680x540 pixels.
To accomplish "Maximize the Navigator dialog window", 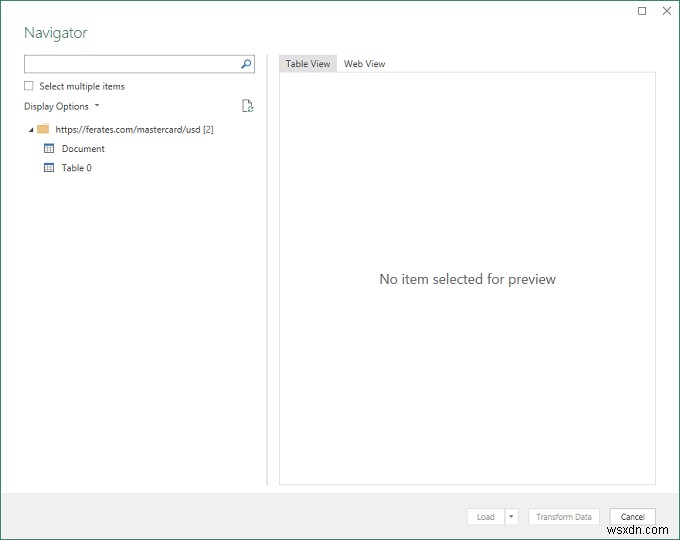I will click(x=642, y=11).
